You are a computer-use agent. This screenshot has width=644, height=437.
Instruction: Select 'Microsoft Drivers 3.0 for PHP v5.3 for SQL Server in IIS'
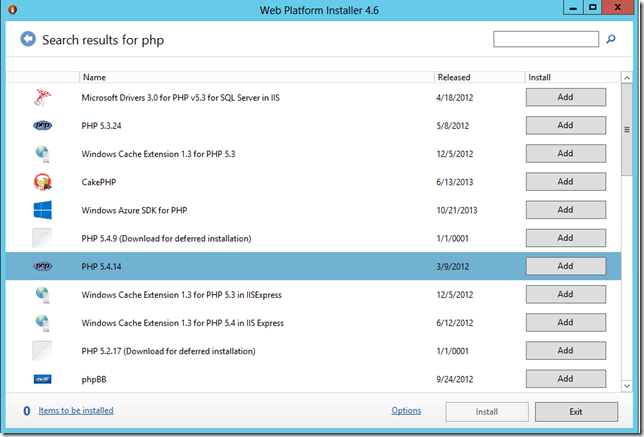pyautogui.click(x=180, y=98)
